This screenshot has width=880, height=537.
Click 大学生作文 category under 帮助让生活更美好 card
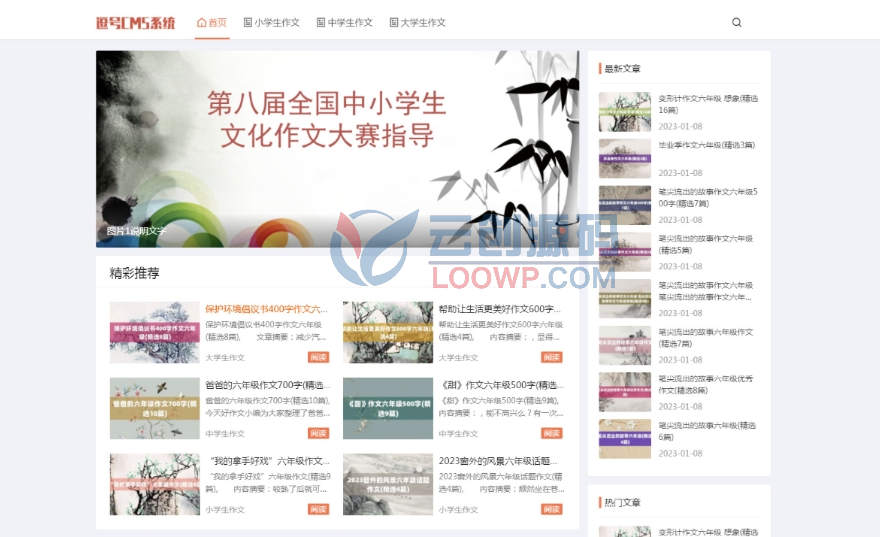tap(458, 357)
